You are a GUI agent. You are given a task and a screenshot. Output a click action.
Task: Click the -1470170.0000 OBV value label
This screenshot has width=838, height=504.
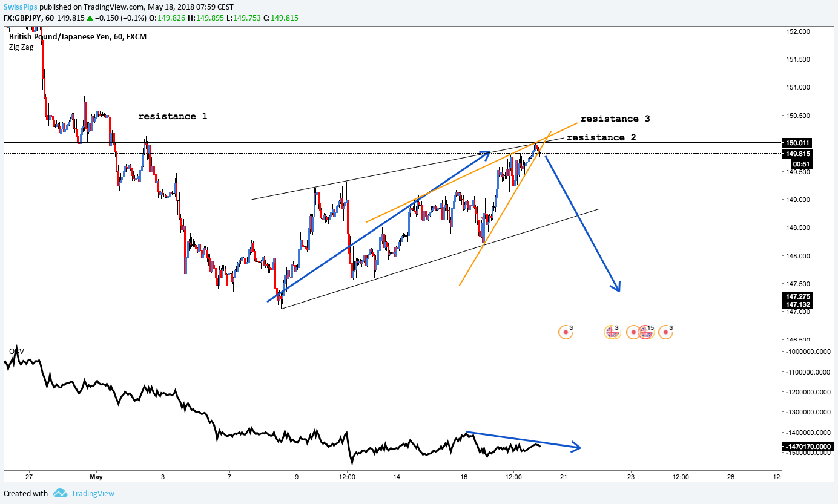coord(809,447)
